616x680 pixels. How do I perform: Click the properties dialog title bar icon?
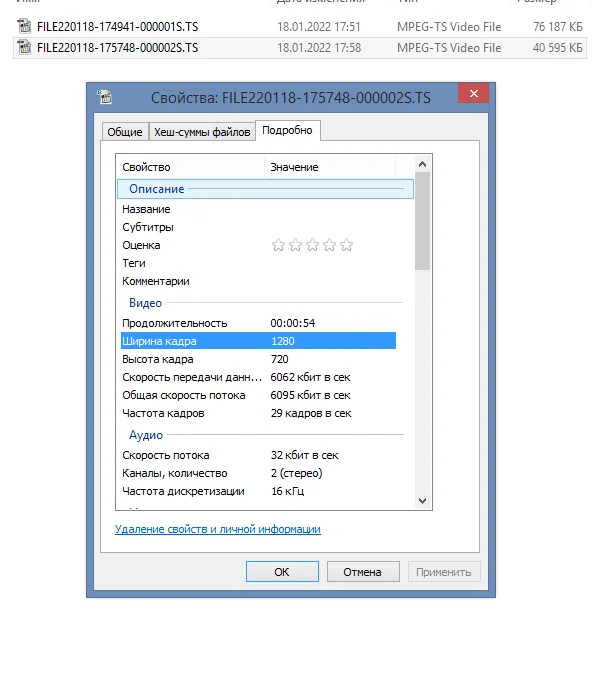click(105, 96)
